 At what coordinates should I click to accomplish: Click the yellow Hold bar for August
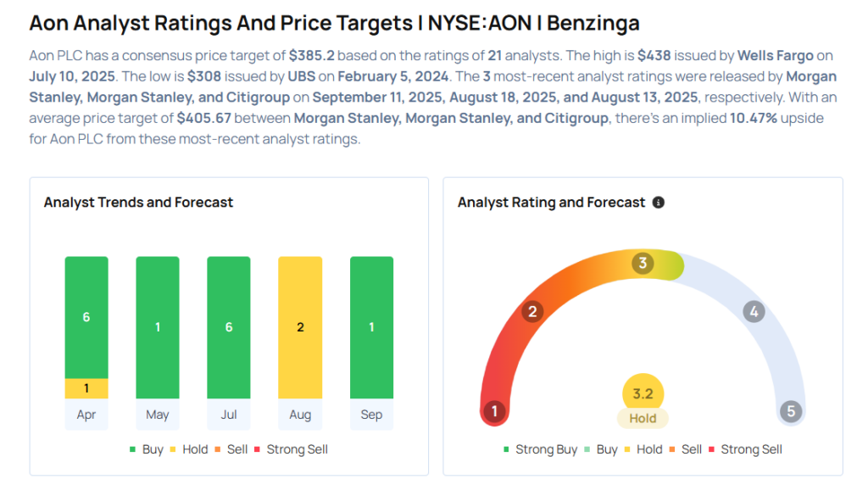click(x=300, y=327)
